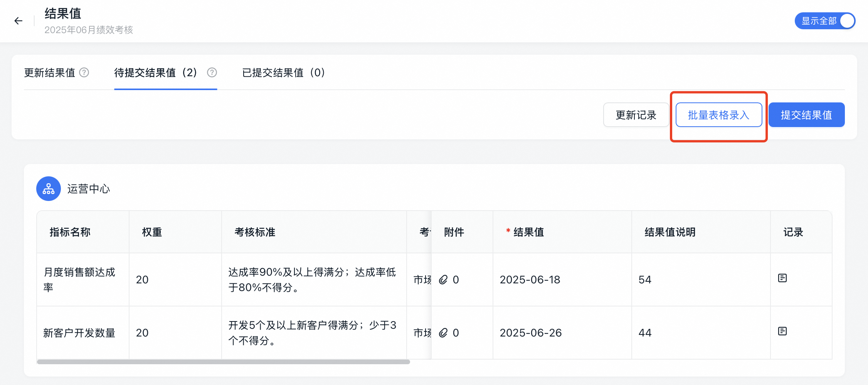The width and height of the screenshot is (868, 385).
Task: View record icon for 月度销售额达成率 row
Action: tap(782, 278)
